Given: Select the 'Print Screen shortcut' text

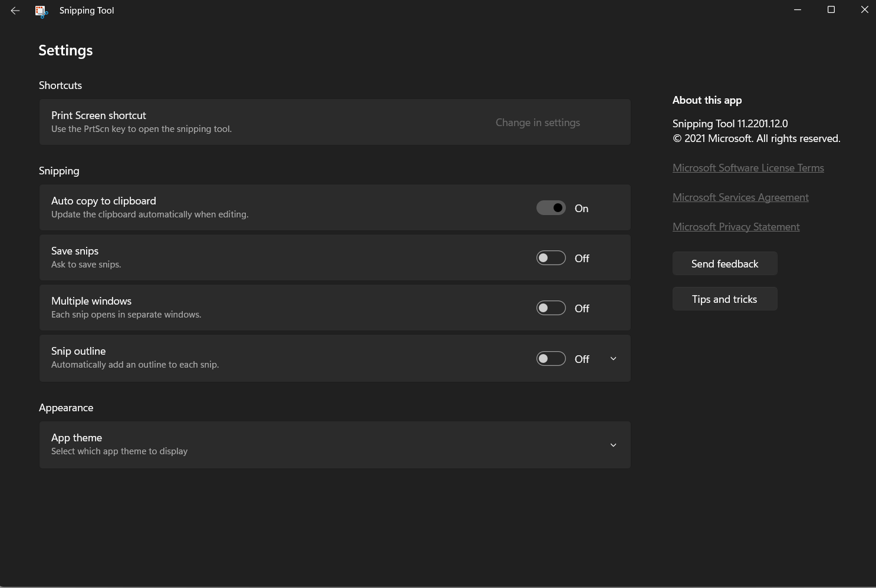Looking at the screenshot, I should pos(98,115).
